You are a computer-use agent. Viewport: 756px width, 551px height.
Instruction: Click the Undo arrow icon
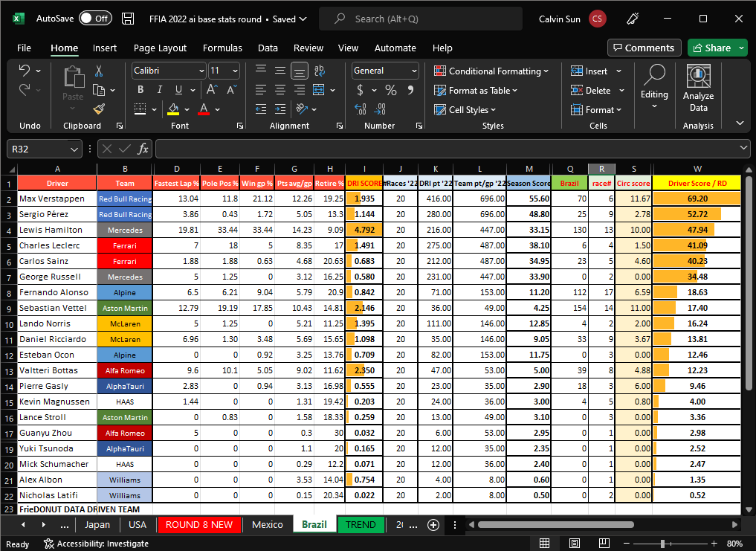[x=24, y=71]
